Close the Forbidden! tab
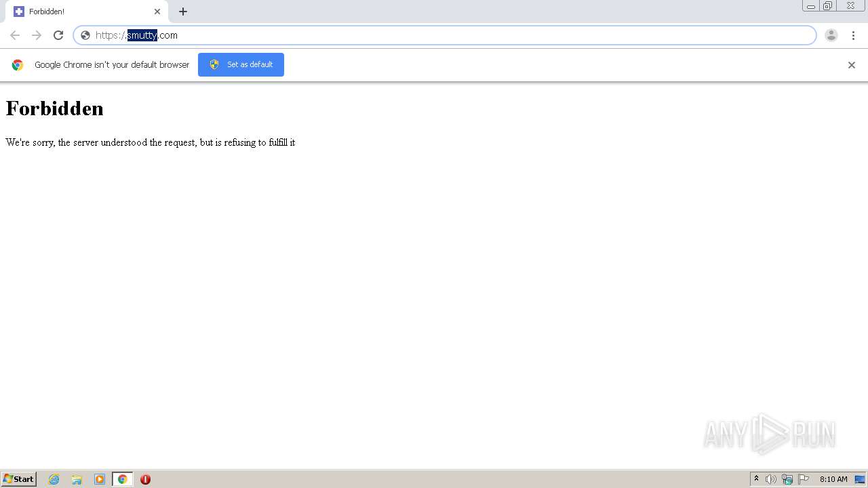The image size is (868, 488). tap(157, 12)
